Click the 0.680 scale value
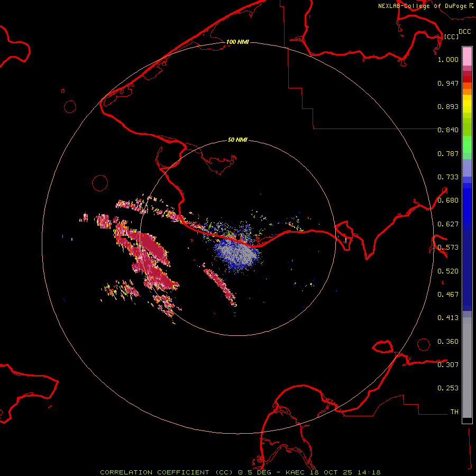The image size is (476, 476). click(448, 200)
